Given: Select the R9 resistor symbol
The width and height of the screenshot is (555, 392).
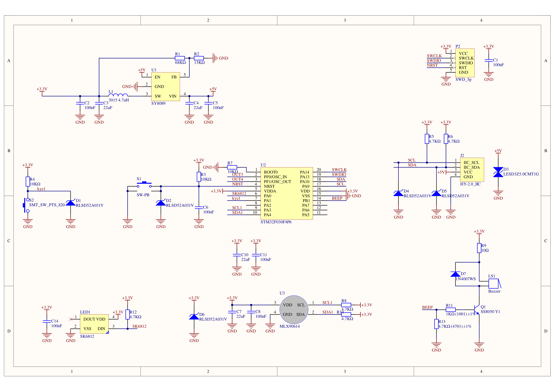Looking at the screenshot, I should click(479, 248).
